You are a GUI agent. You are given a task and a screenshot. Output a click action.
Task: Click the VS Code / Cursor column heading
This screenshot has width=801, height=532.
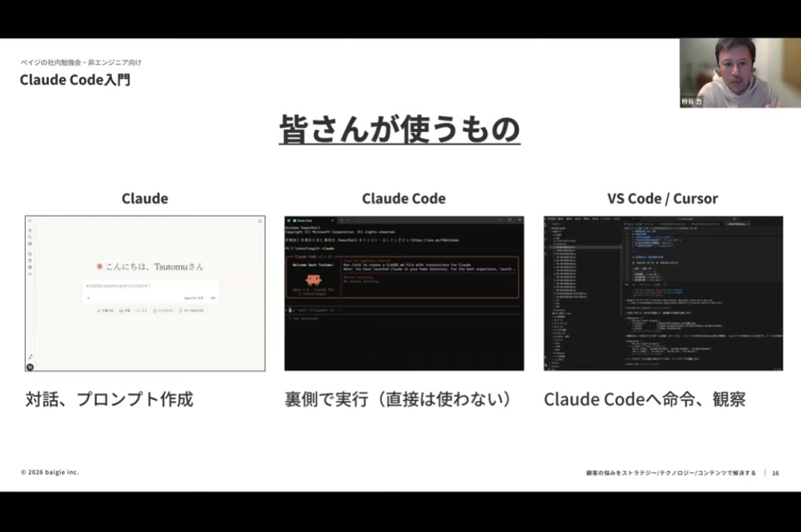(663, 198)
